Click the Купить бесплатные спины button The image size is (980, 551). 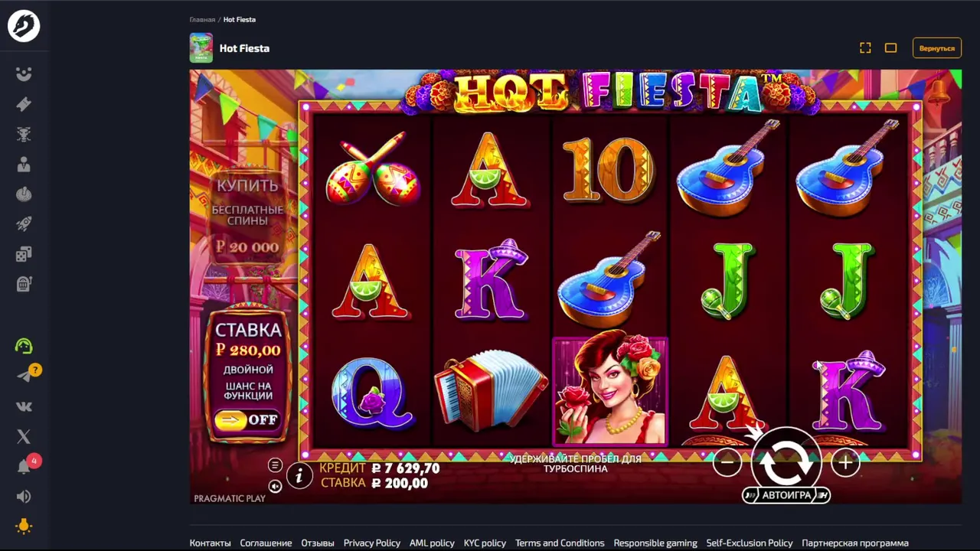pyautogui.click(x=247, y=216)
